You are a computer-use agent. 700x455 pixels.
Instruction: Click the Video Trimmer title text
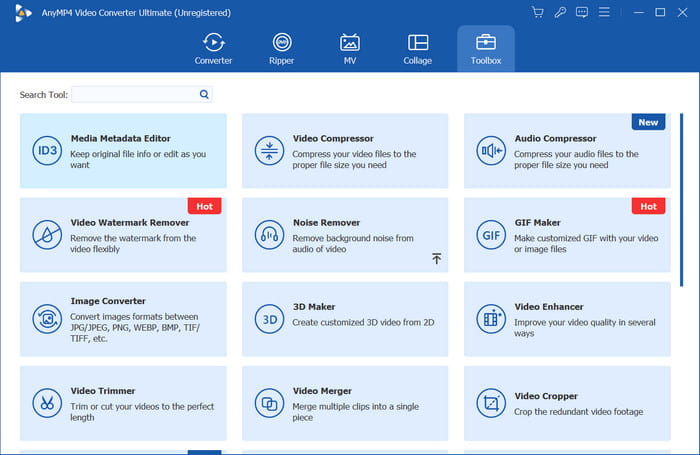(x=103, y=391)
